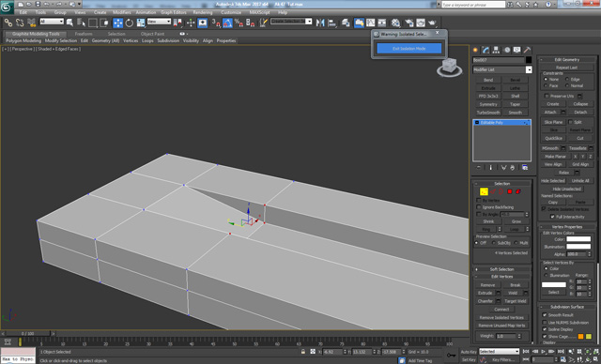Enable the Ignore Backfacing checkbox
601x364 pixels.
[479, 207]
